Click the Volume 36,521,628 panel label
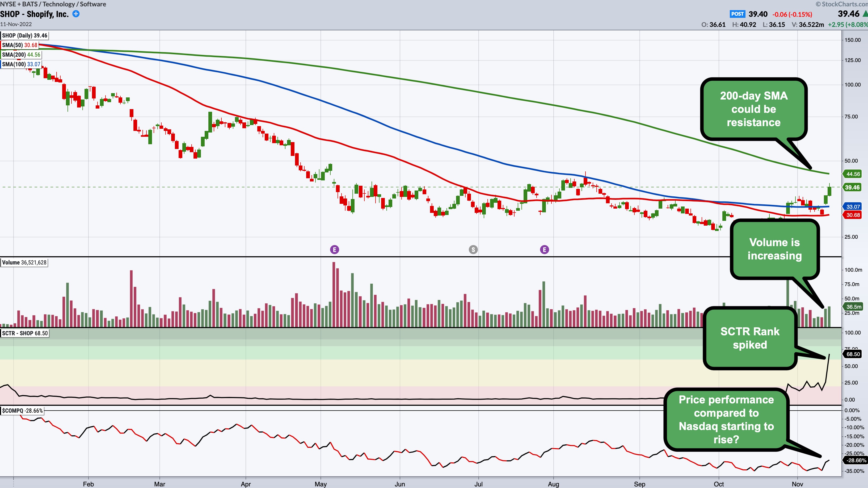The height and width of the screenshot is (488, 868). pyautogui.click(x=24, y=262)
